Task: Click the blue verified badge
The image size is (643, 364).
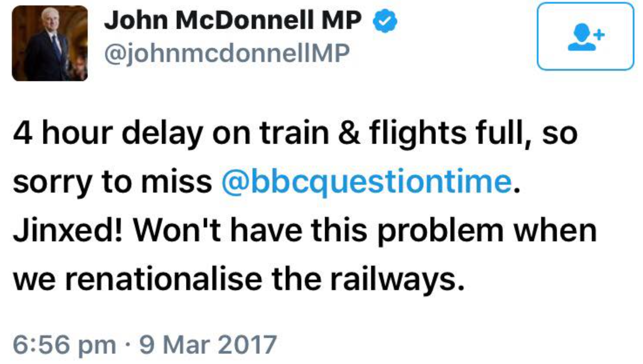Action: click(x=384, y=22)
